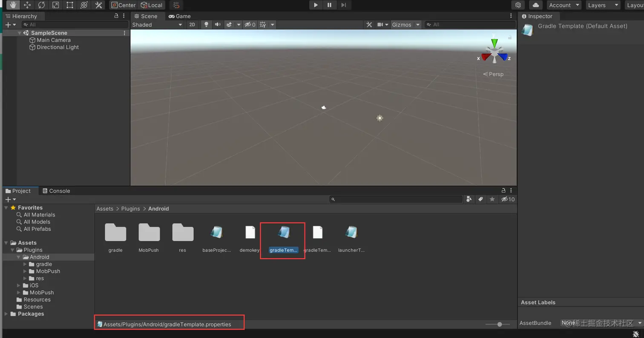Open Shaded draw mode dropdown
The width and height of the screenshot is (644, 338).
click(157, 25)
